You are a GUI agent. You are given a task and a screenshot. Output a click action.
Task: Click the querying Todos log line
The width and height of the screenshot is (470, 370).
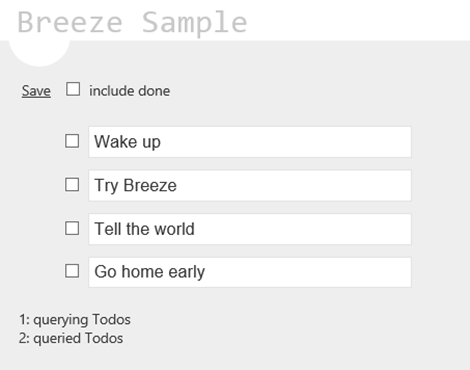[75, 319]
